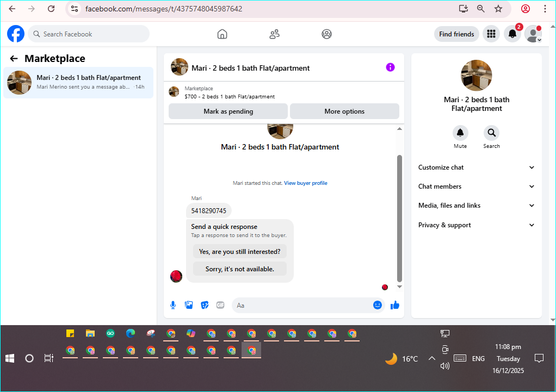Expand Privacy & support section
Image resolution: width=556 pixels, height=392 pixels.
(477, 225)
